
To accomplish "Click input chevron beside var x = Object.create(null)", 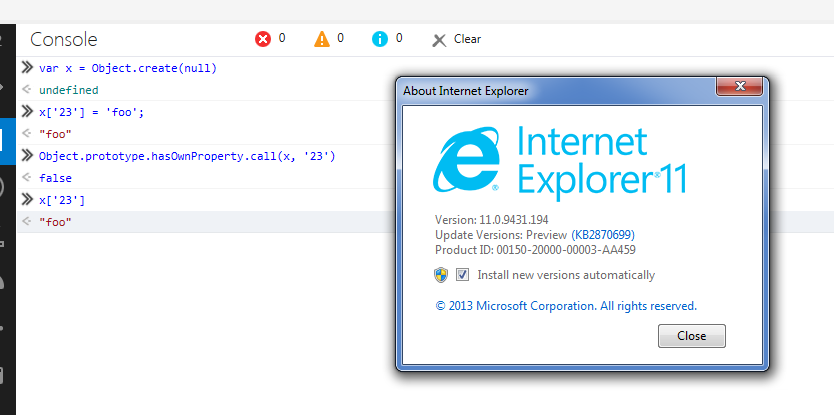I will [27, 68].
